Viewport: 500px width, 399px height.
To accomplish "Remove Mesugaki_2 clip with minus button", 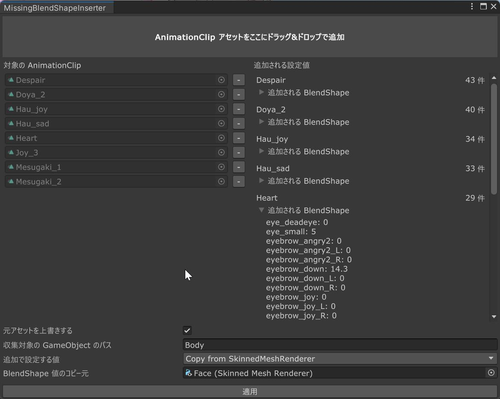I will pyautogui.click(x=239, y=182).
